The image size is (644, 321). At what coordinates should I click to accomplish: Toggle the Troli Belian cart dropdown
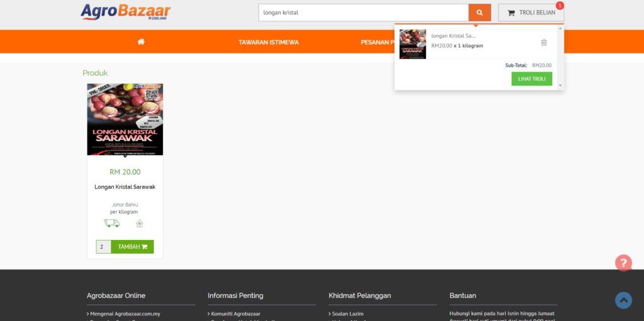[x=531, y=13]
